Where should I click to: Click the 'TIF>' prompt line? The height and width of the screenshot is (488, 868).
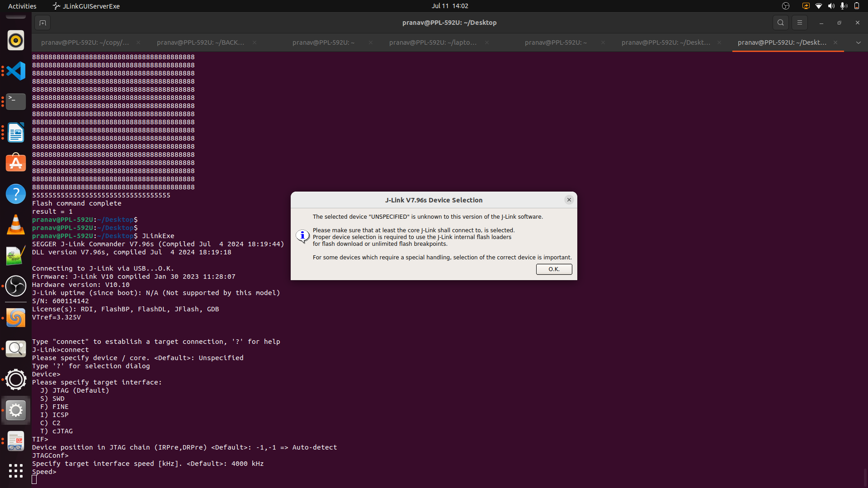[40, 439]
